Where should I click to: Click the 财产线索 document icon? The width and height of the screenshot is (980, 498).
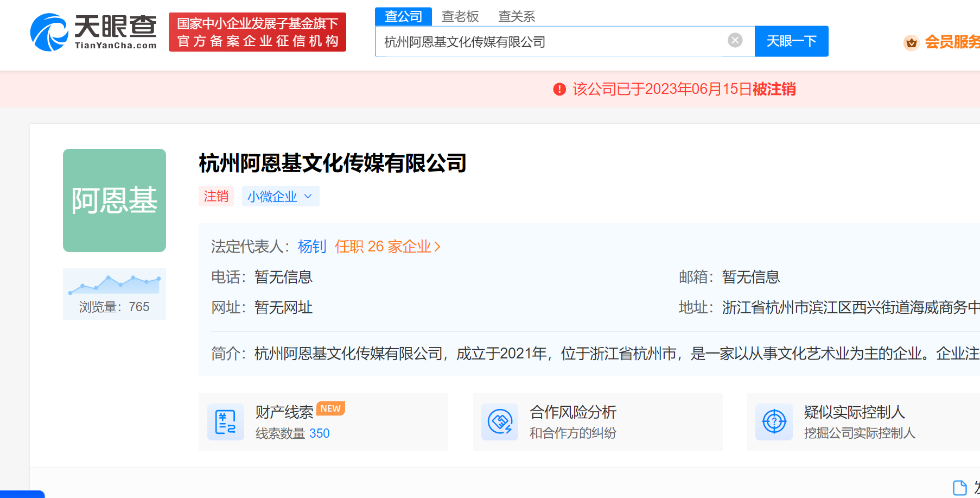[226, 422]
